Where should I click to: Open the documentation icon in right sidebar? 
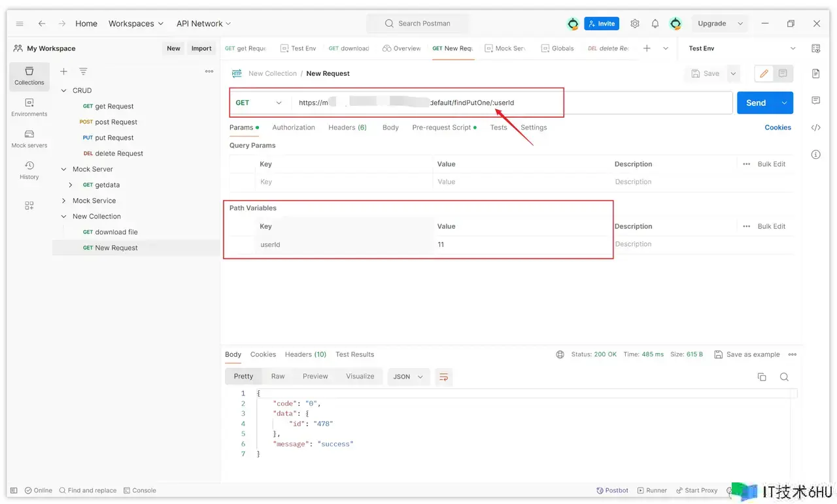pos(815,73)
